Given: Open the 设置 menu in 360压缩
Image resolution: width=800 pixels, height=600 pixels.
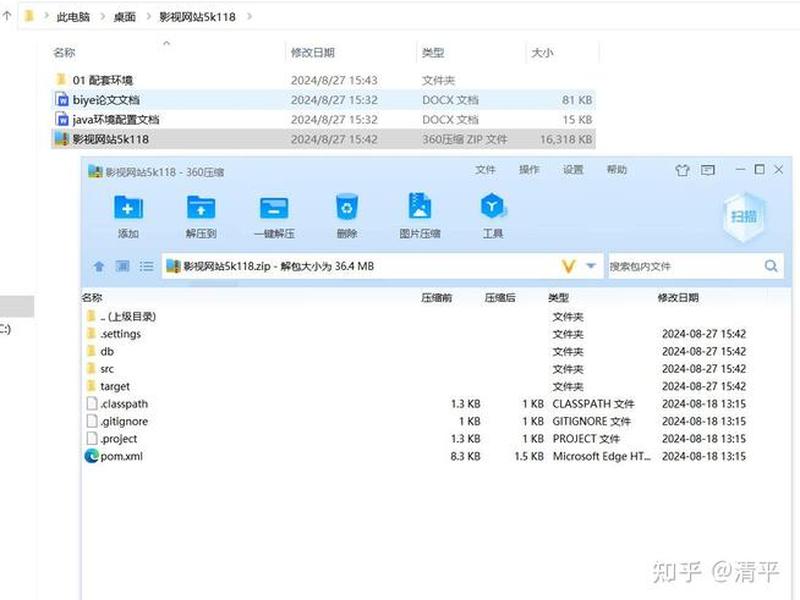Looking at the screenshot, I should (x=573, y=169).
